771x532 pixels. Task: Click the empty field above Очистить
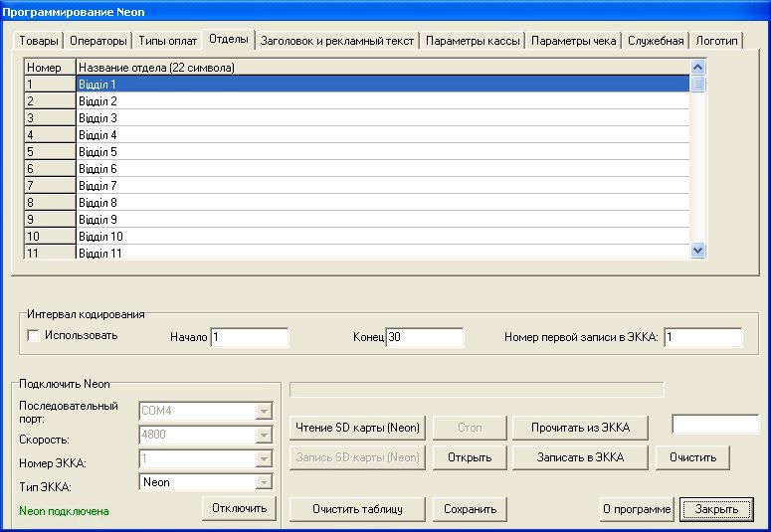coord(715,425)
